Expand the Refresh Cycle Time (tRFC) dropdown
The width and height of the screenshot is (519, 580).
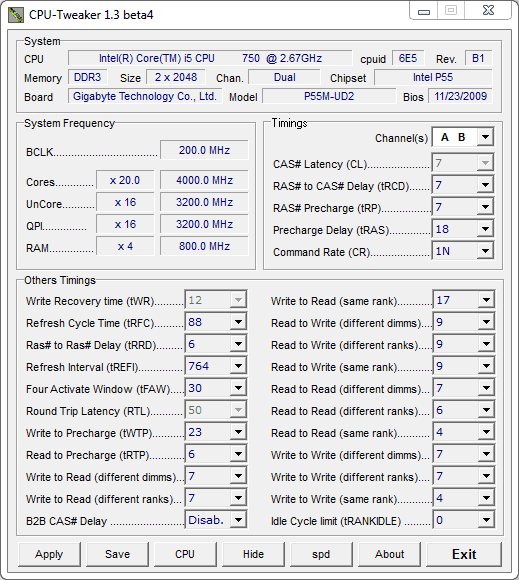216,322
